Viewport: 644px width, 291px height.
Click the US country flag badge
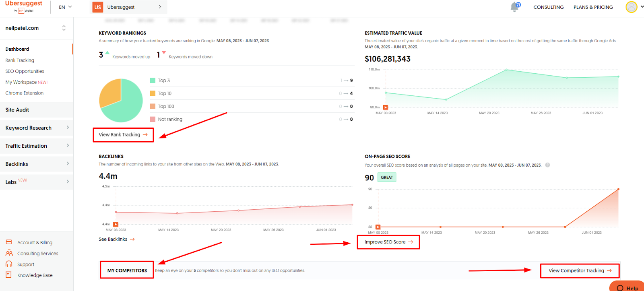click(x=98, y=7)
